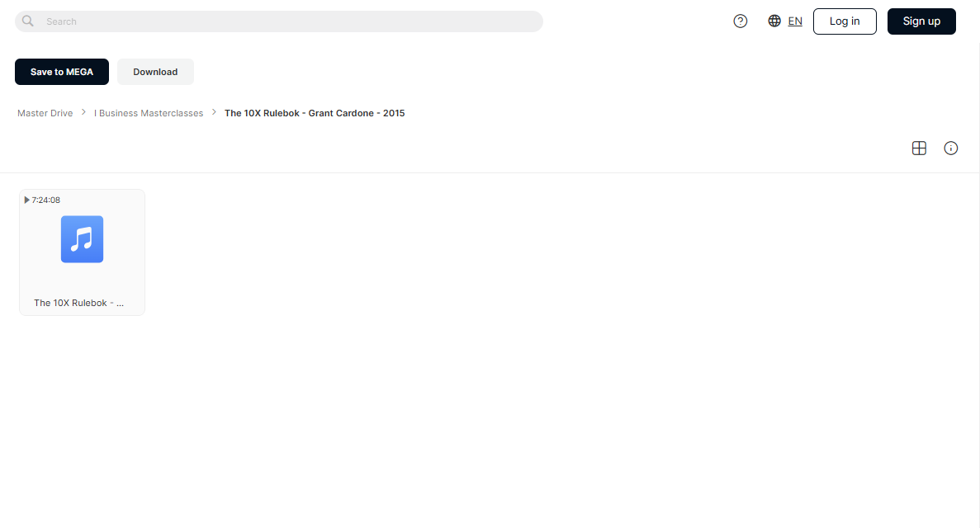Screen dimensions: 980x528
Task: Click the 7:24:08 audio duration label
Action: click(x=46, y=200)
